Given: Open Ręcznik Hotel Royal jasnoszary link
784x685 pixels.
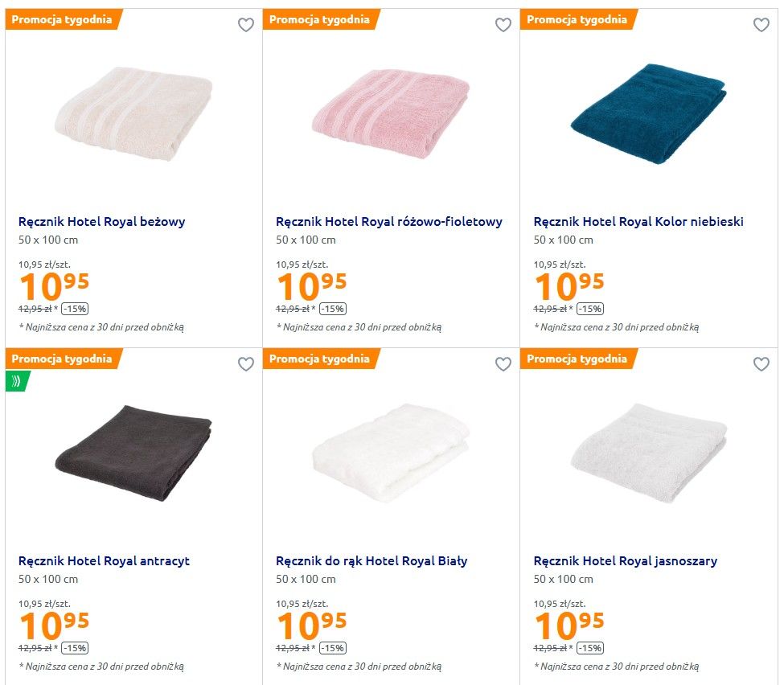Looking at the screenshot, I should coord(626,560).
